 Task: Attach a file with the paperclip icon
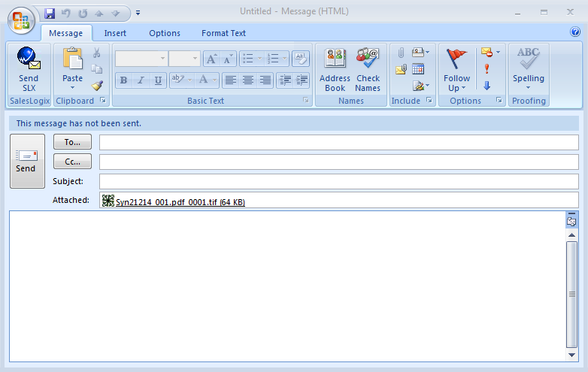pyautogui.click(x=401, y=53)
